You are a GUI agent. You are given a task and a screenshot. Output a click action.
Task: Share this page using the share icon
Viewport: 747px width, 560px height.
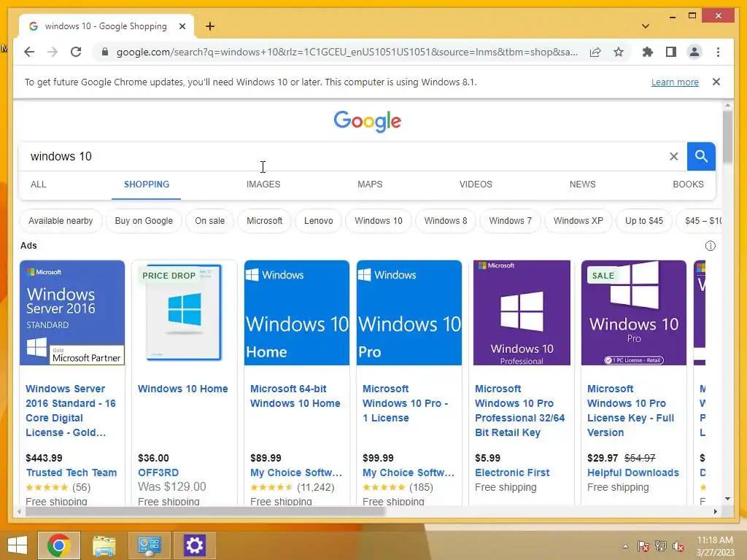coord(595,52)
